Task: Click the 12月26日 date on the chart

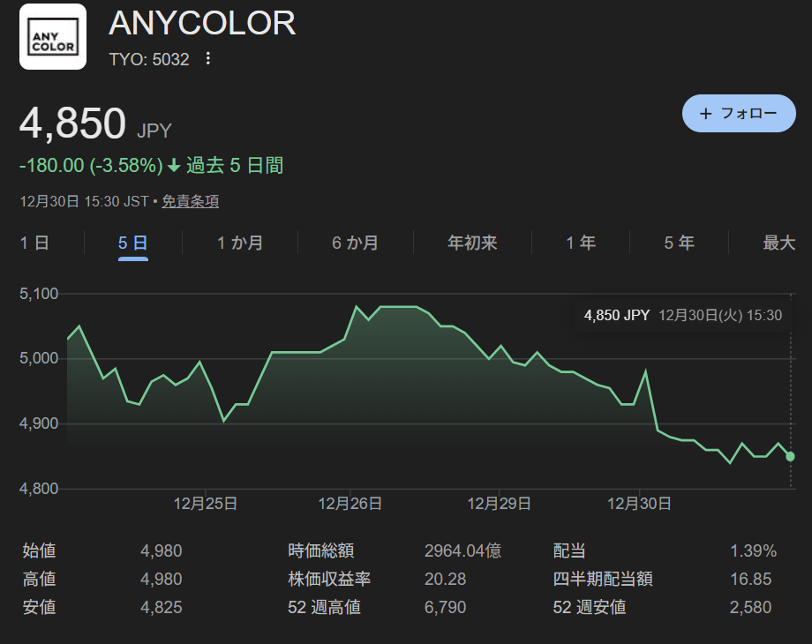Action: 350,504
